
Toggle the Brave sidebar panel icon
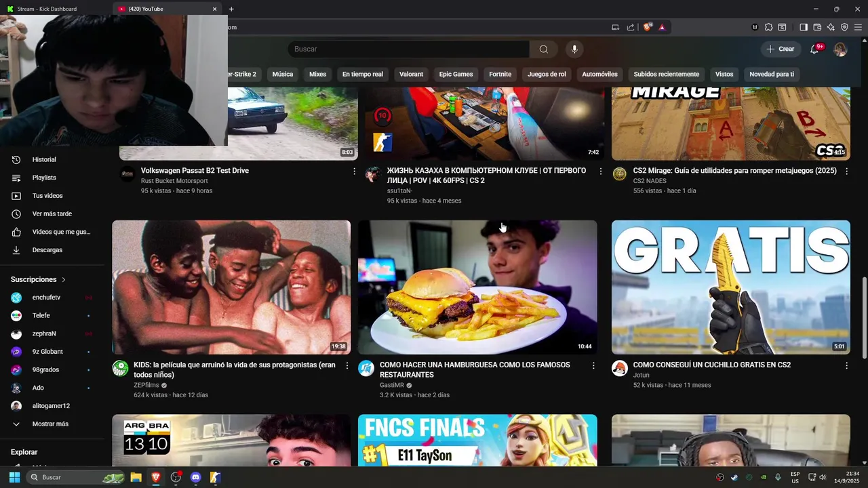[804, 27]
